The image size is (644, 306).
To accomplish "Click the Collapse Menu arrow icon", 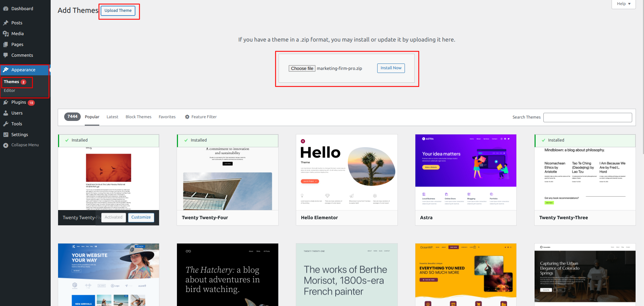I will tap(6, 145).
